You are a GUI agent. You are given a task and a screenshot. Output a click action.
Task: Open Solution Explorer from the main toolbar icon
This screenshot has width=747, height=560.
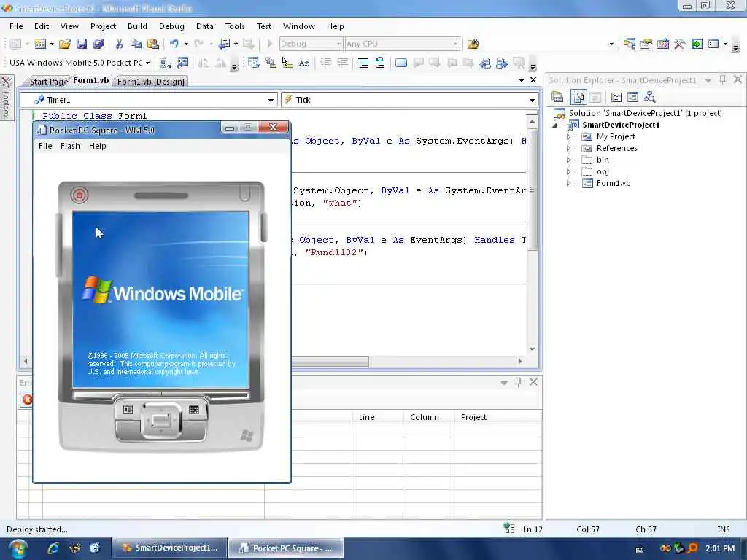click(x=630, y=44)
